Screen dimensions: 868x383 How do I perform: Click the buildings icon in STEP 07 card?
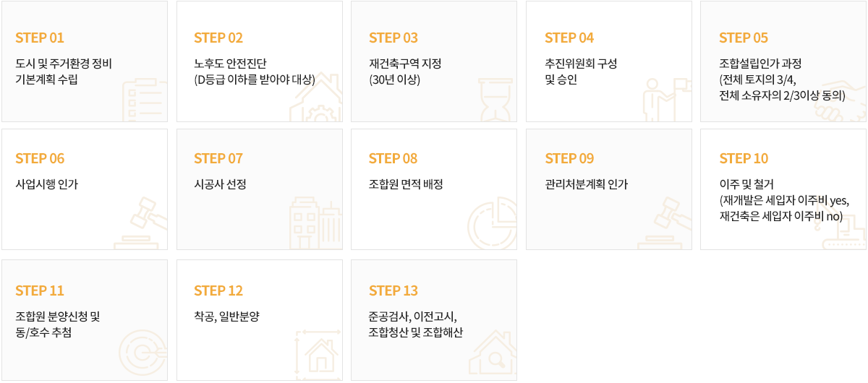[315, 224]
